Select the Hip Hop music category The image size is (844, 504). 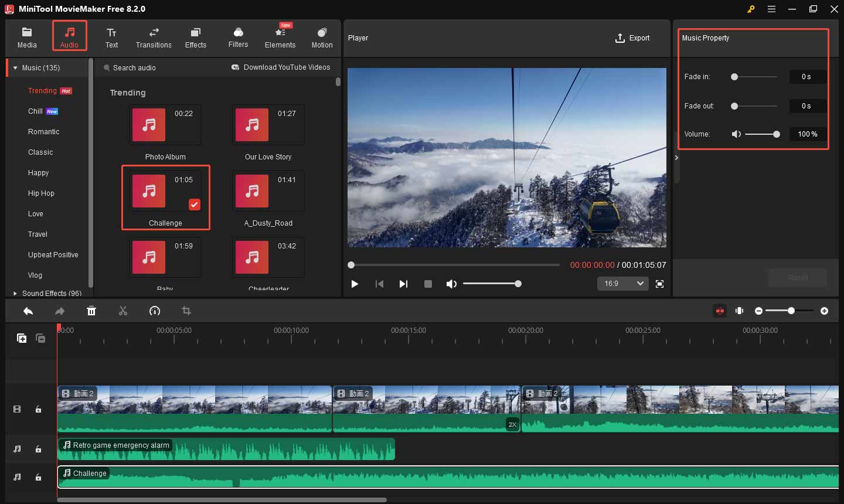[x=41, y=193]
